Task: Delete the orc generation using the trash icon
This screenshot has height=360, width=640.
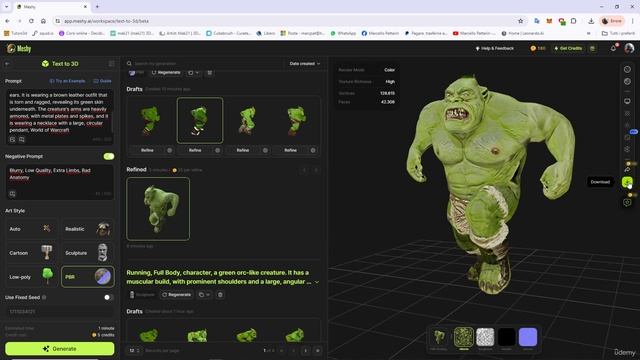Action: click(220, 295)
